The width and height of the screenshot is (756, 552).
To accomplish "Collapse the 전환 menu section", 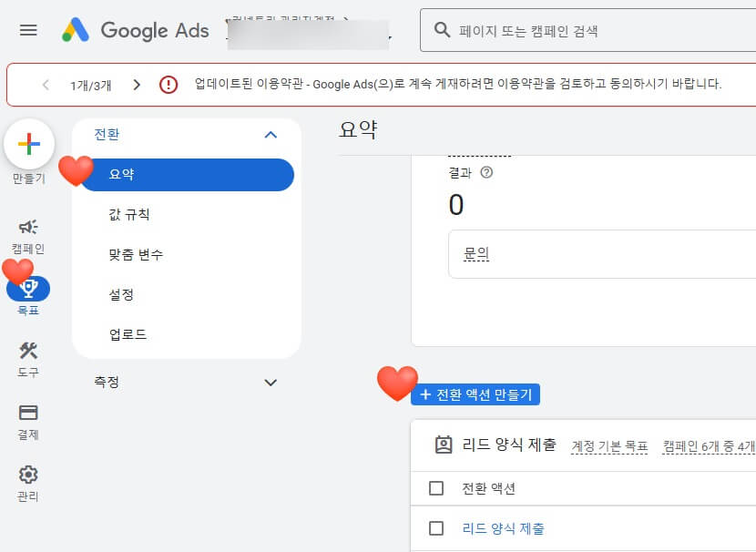I will pos(271,135).
